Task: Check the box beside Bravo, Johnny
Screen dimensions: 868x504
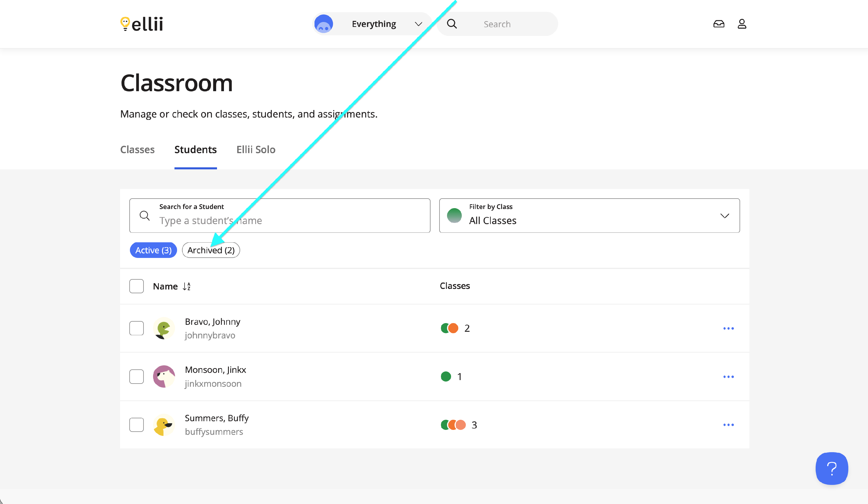Action: tap(136, 328)
